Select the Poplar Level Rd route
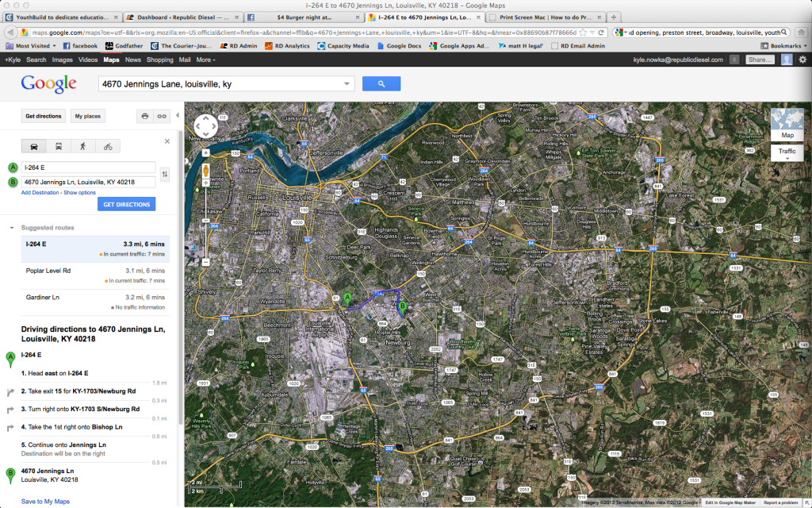Screen dimensions: 812x508 coord(48,271)
